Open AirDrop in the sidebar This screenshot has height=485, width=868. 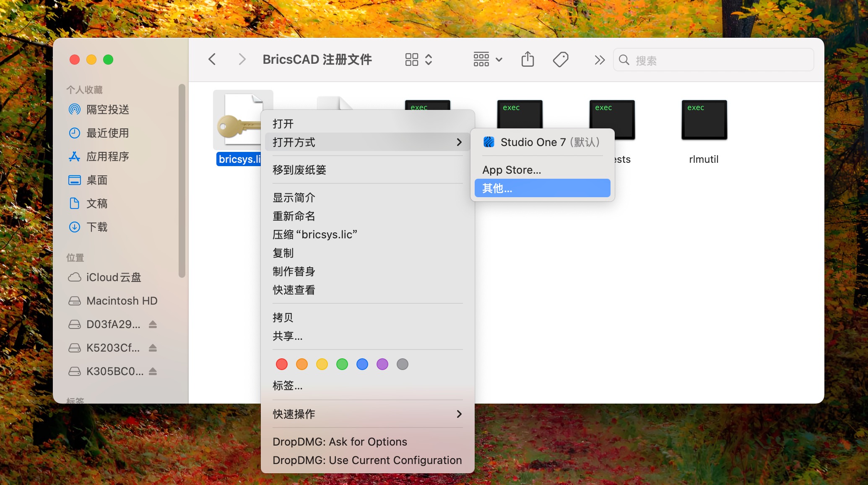pyautogui.click(x=107, y=110)
